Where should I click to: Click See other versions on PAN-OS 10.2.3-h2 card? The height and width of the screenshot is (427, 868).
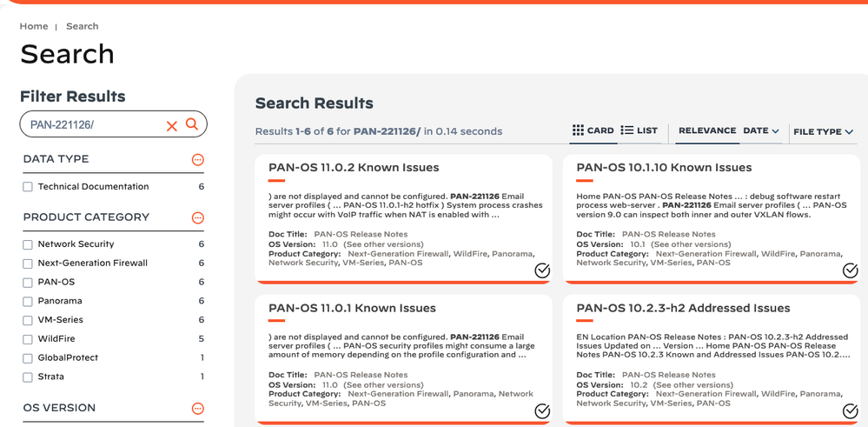pyautogui.click(x=693, y=385)
